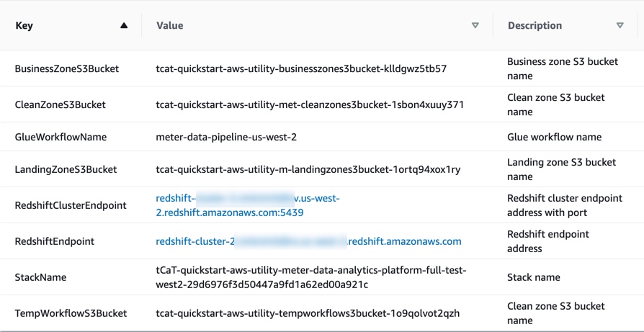The height and width of the screenshot is (332, 644).
Task: Sort by the Key column ascending arrow
Action: coord(124,25)
